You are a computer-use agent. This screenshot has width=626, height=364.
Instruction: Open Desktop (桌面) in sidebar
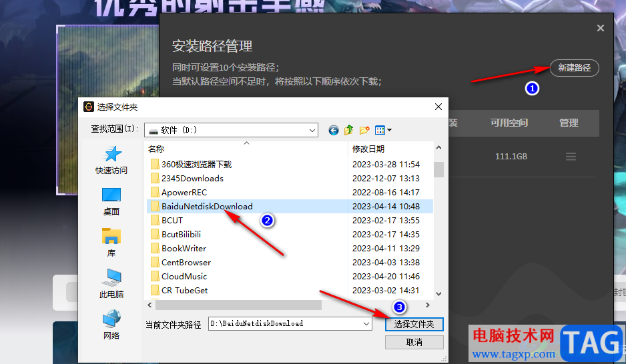tap(111, 202)
